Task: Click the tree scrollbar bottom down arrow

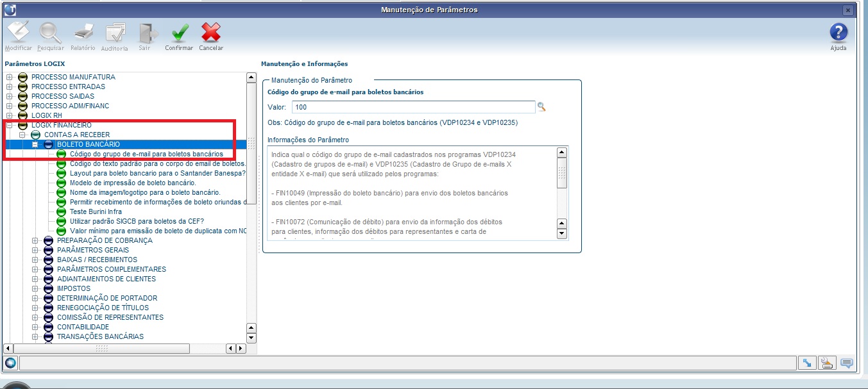Action: [251, 338]
